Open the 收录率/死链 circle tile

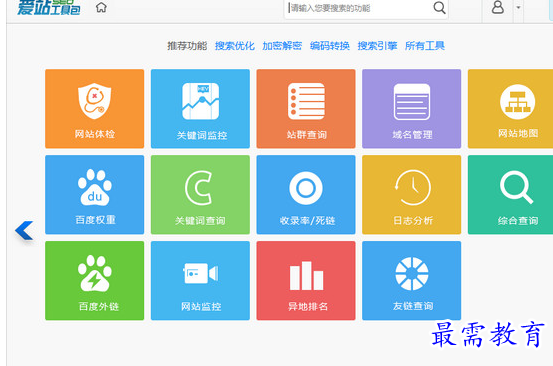point(306,195)
